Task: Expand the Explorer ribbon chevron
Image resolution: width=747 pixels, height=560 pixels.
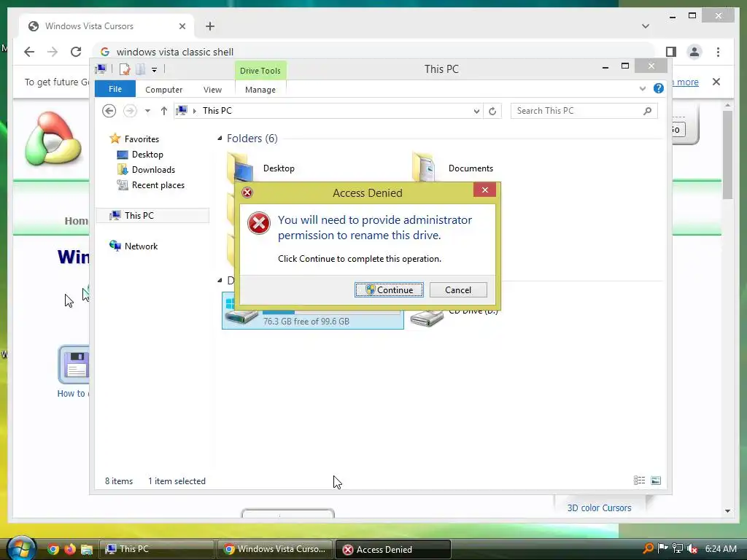Action: click(643, 88)
